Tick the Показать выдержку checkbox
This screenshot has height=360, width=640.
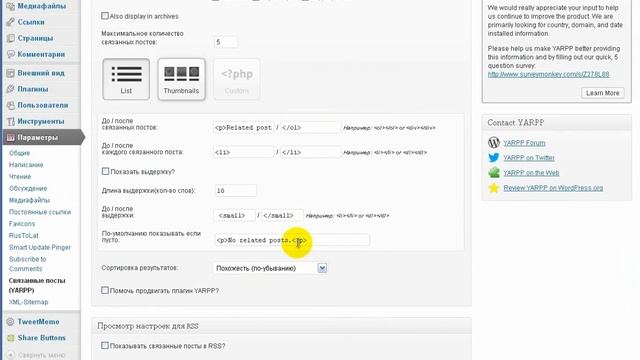105,171
